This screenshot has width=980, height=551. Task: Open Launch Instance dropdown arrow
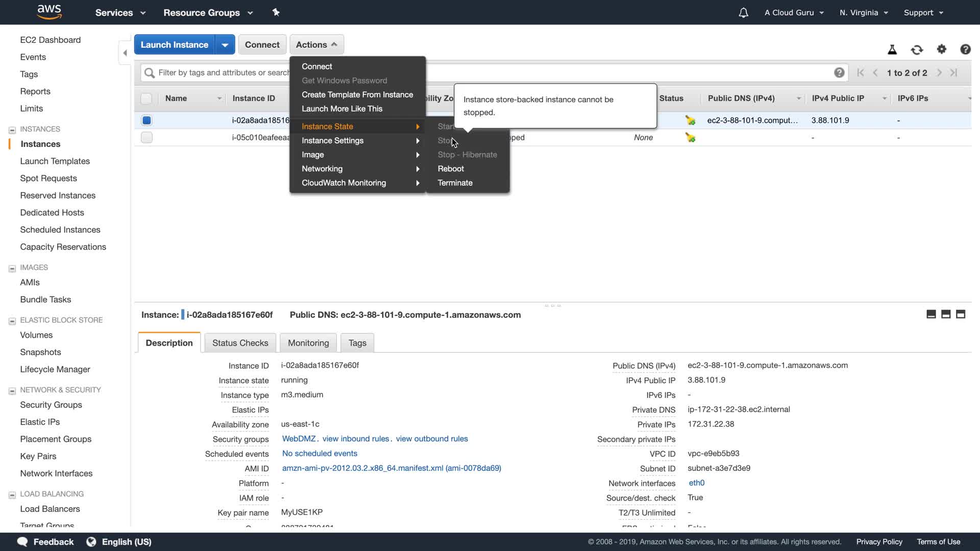pyautogui.click(x=225, y=45)
